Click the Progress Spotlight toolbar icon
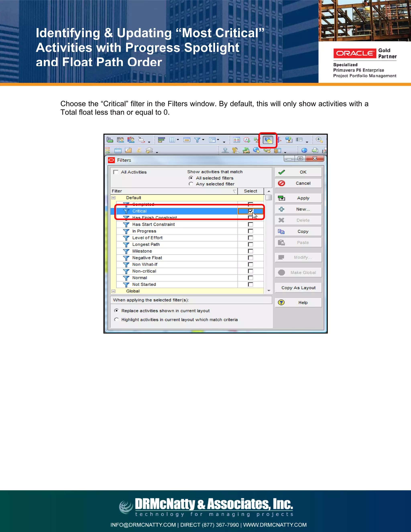Image resolution: width=411 pixels, height=532 pixels. click(x=268, y=140)
